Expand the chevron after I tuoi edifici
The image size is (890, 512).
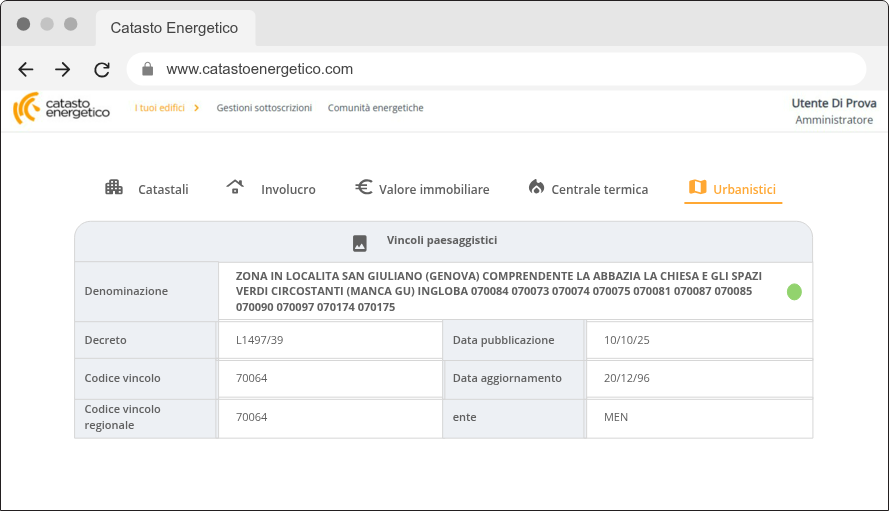tap(197, 108)
